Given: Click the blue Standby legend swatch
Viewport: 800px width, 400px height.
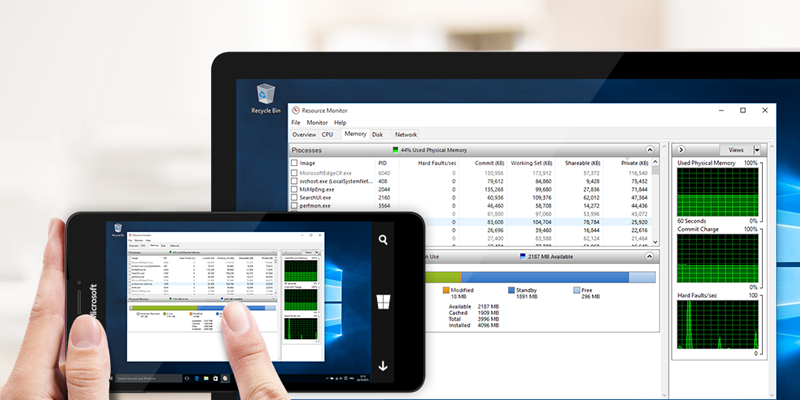Looking at the screenshot, I should pos(511,290).
